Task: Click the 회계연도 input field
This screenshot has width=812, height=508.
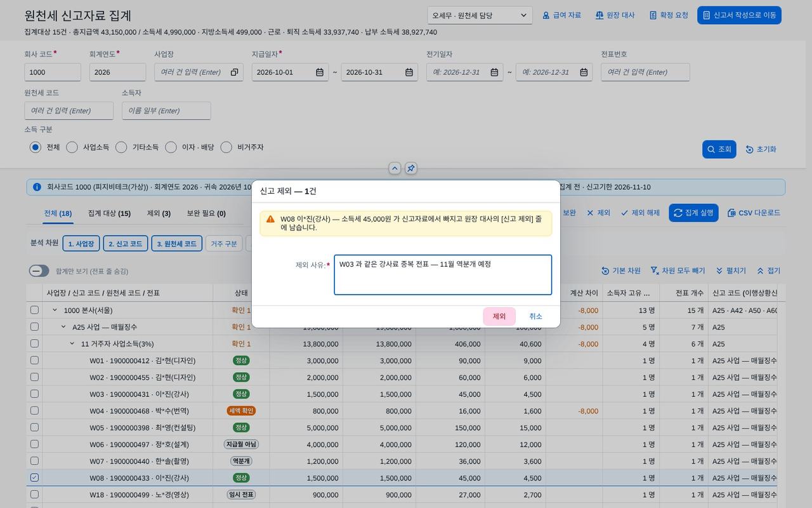Action: 118,72
